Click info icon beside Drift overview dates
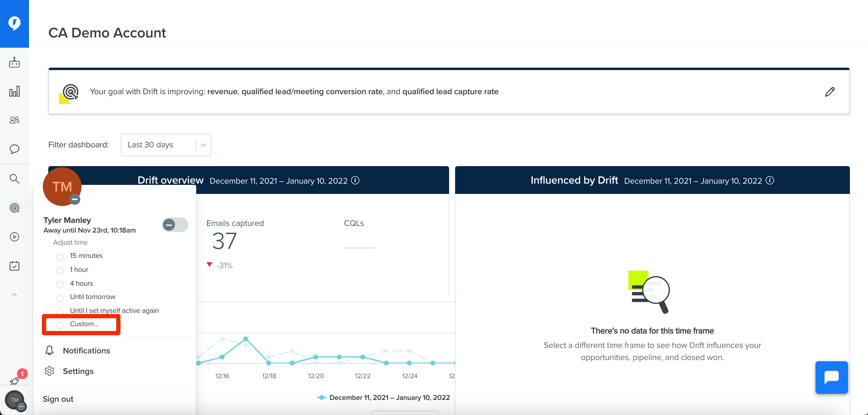 click(355, 180)
